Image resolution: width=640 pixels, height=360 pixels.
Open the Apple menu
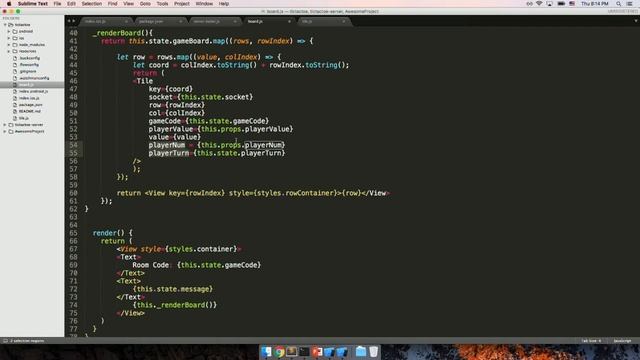pyautogui.click(x=9, y=4)
